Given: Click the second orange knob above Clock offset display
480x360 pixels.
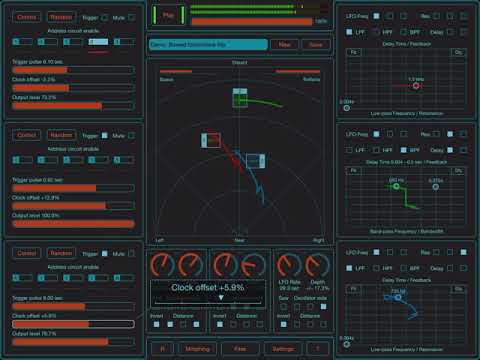Looking at the screenshot, I should [x=190, y=265].
